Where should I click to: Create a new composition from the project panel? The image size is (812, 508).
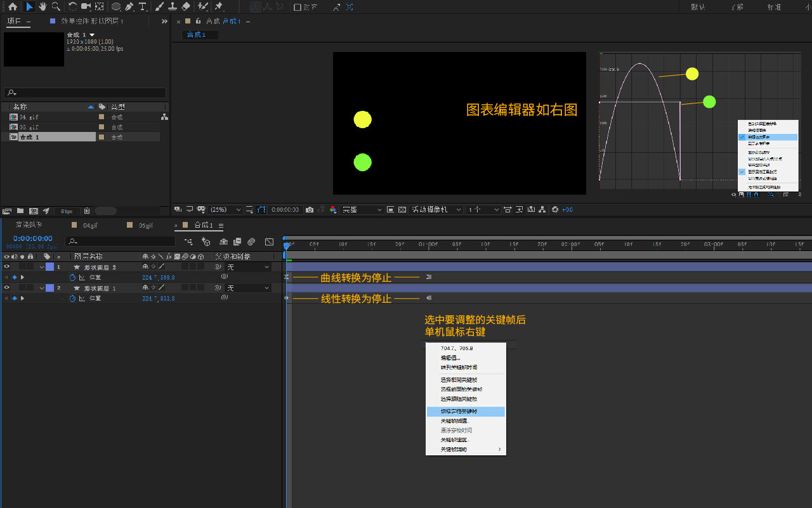click(33, 211)
